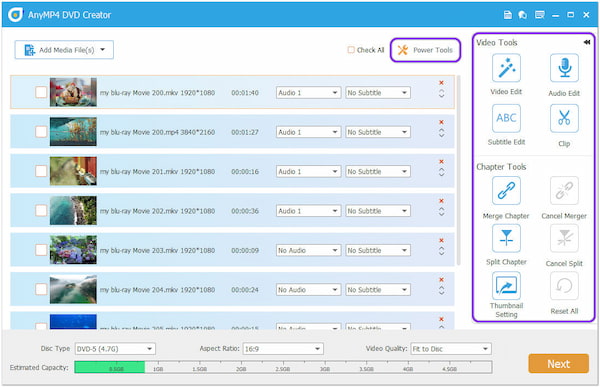Remove Movie 204.mkv with red X

[x=441, y=280]
